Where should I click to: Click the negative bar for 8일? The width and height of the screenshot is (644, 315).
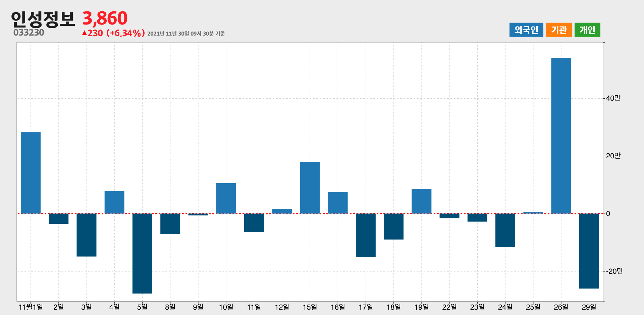(170, 224)
